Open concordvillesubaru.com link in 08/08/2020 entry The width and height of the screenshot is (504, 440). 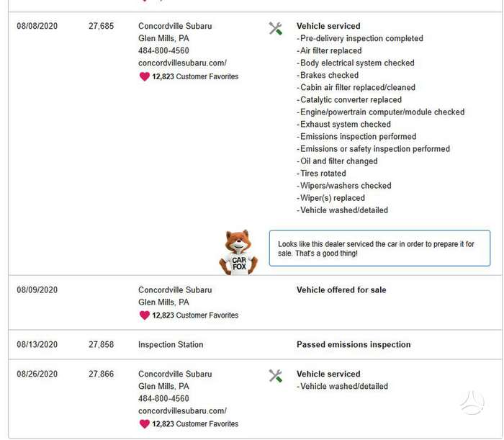click(x=182, y=63)
